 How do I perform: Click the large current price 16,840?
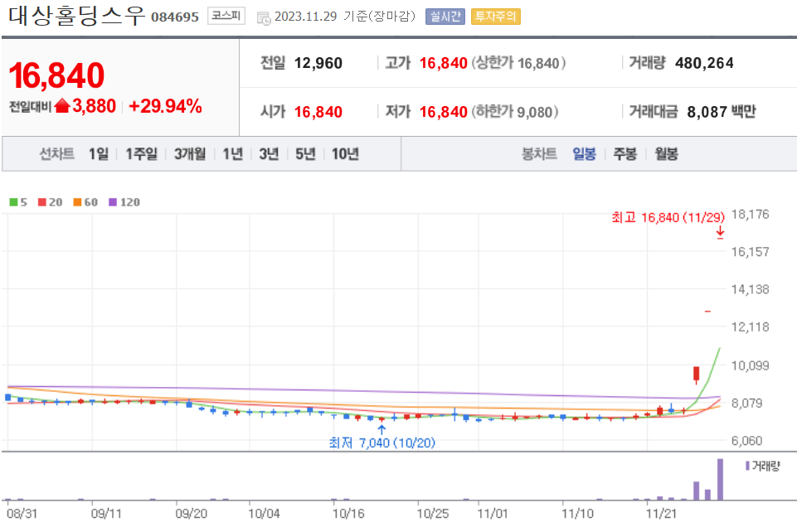tap(56, 75)
